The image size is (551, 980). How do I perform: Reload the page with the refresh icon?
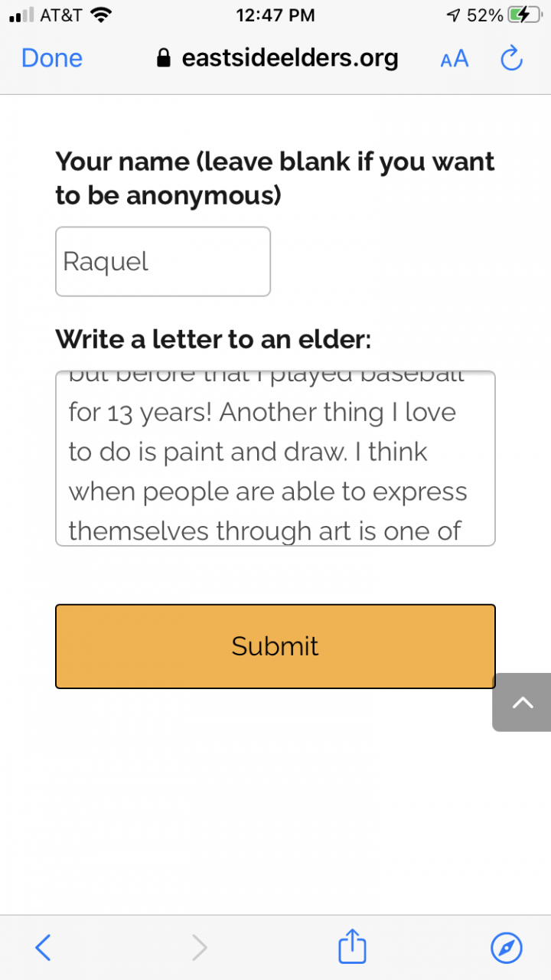[x=511, y=58]
